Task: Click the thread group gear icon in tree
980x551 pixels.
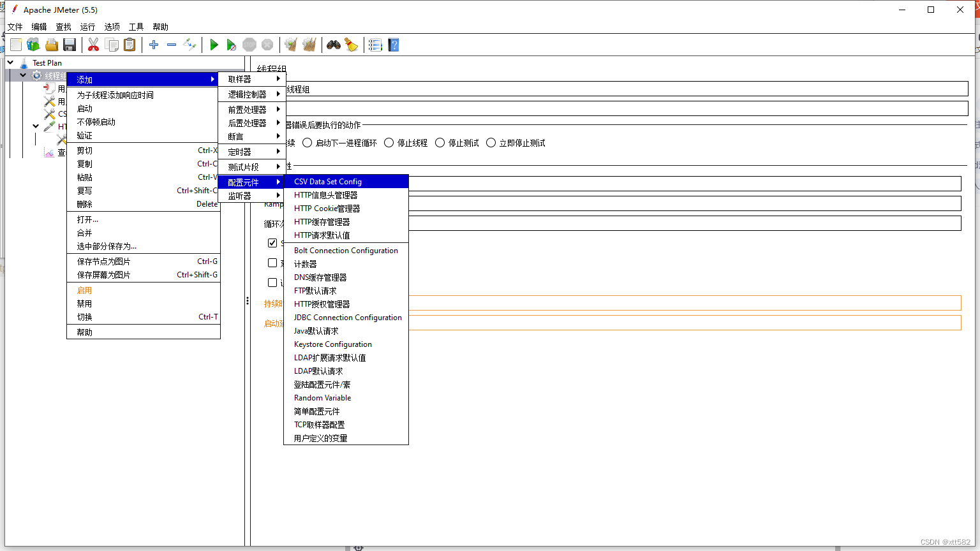Action: pos(37,75)
